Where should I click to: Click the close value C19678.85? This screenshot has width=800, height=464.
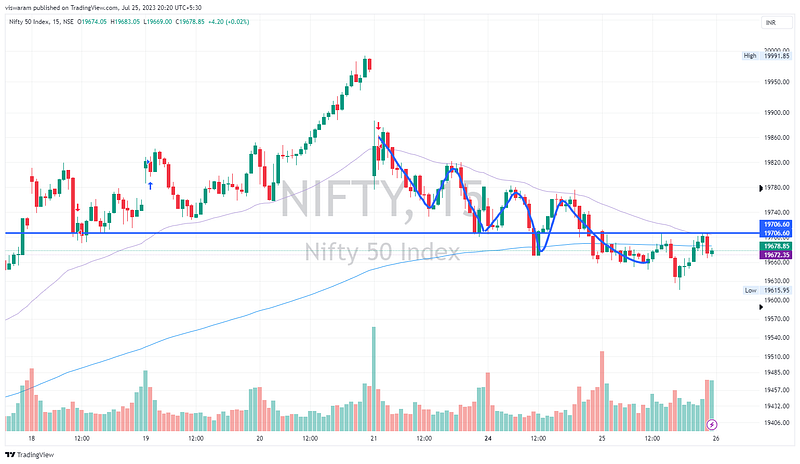point(190,21)
